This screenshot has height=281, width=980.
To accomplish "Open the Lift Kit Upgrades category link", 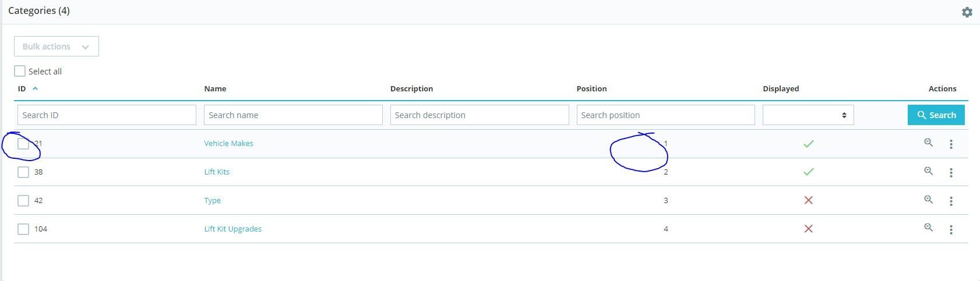I will tap(232, 229).
